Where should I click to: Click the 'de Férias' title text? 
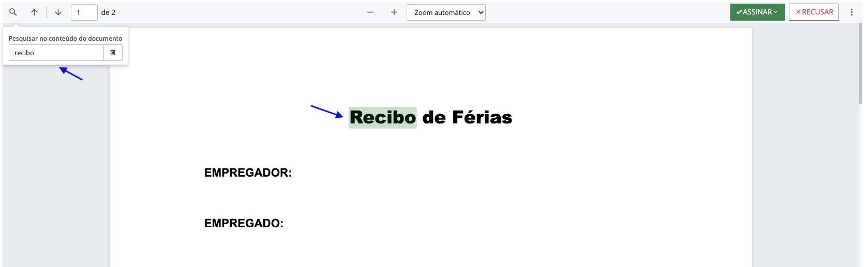click(x=467, y=118)
